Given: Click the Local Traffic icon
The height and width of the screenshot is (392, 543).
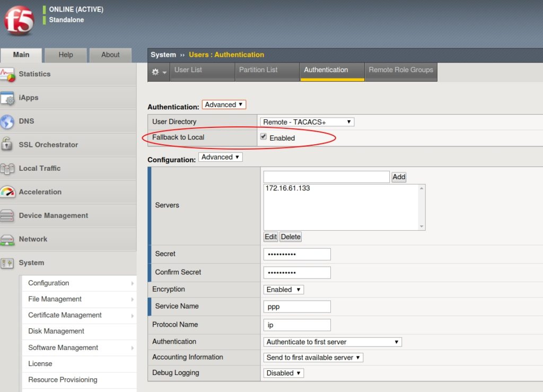Looking at the screenshot, I should (7, 169).
